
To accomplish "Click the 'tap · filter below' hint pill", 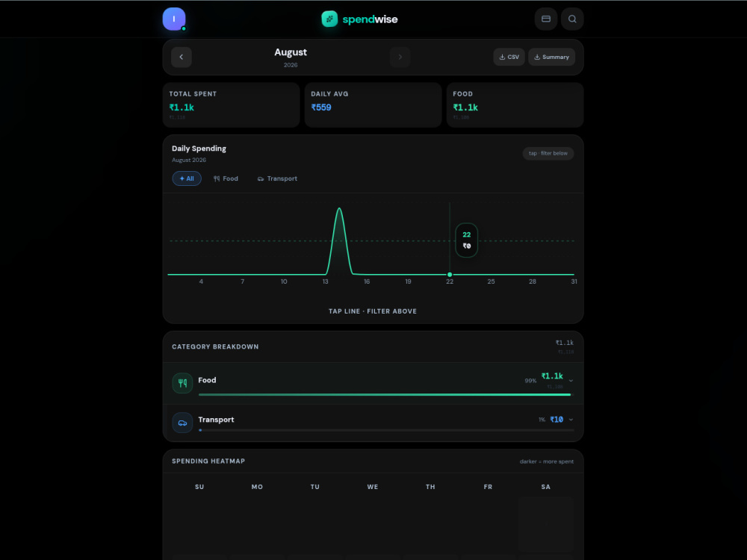I will tap(548, 153).
